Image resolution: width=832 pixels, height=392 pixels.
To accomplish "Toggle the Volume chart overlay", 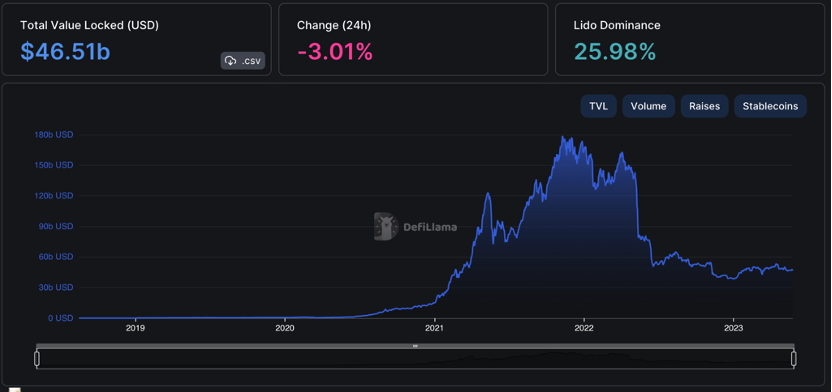I will click(648, 106).
